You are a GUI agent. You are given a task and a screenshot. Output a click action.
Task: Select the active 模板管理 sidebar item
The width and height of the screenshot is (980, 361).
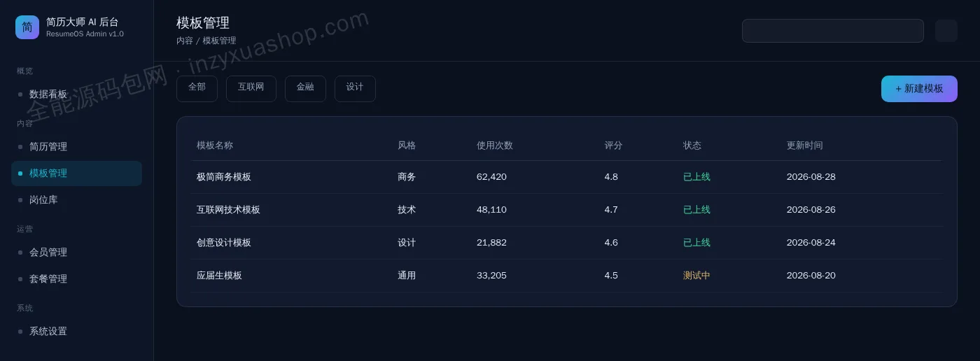tap(76, 174)
